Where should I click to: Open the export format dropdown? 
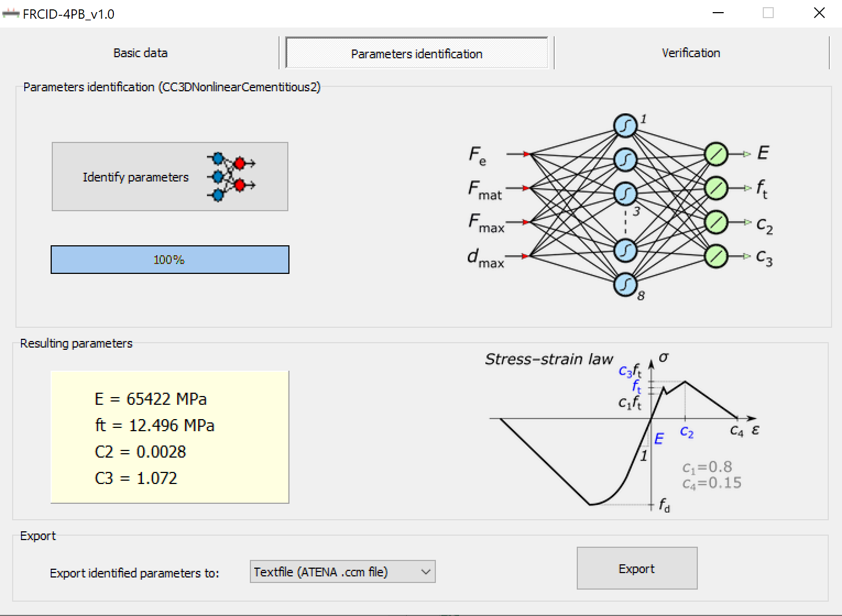tap(342, 572)
